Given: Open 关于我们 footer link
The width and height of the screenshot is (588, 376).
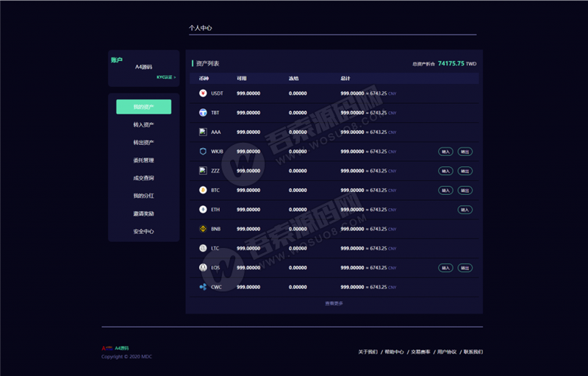Looking at the screenshot, I should [368, 352].
